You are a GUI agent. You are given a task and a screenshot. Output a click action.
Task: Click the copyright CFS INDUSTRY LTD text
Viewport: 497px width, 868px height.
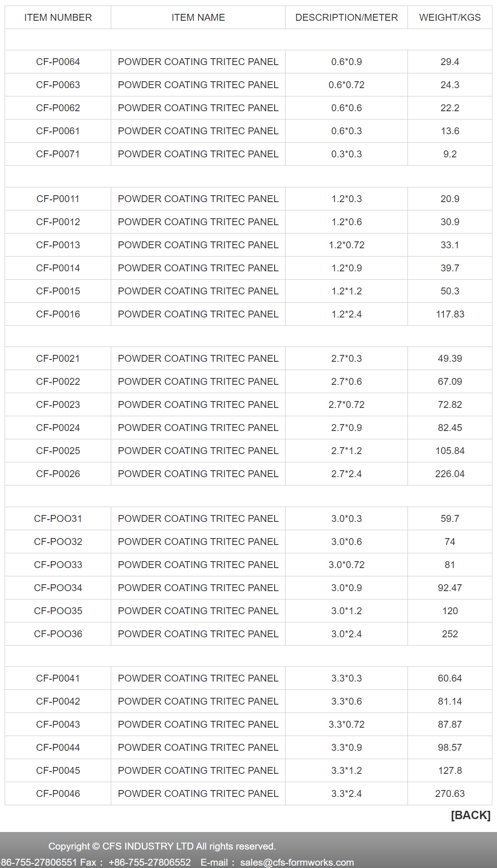(162, 846)
